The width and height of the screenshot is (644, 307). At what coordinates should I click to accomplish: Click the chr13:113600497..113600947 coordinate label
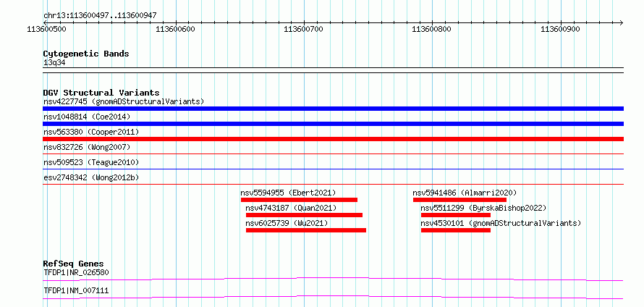pos(100,16)
